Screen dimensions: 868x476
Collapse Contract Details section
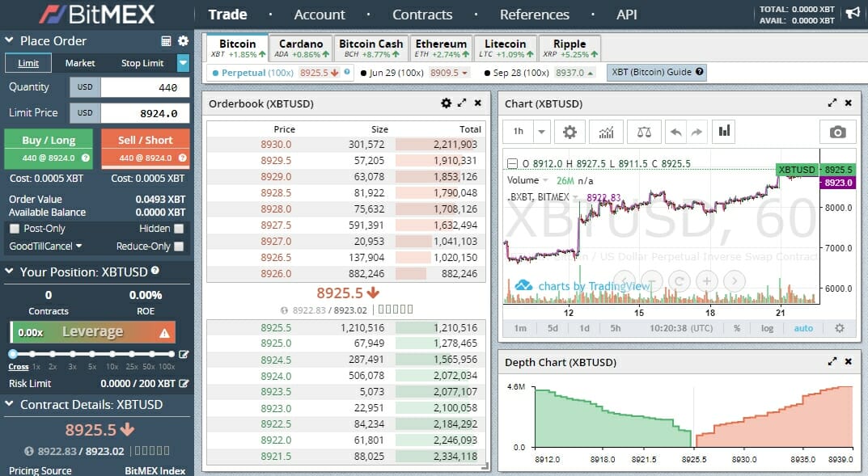coord(9,403)
